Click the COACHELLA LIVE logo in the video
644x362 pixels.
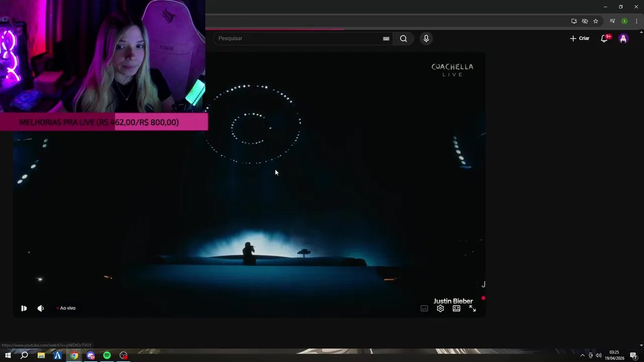coord(452,70)
